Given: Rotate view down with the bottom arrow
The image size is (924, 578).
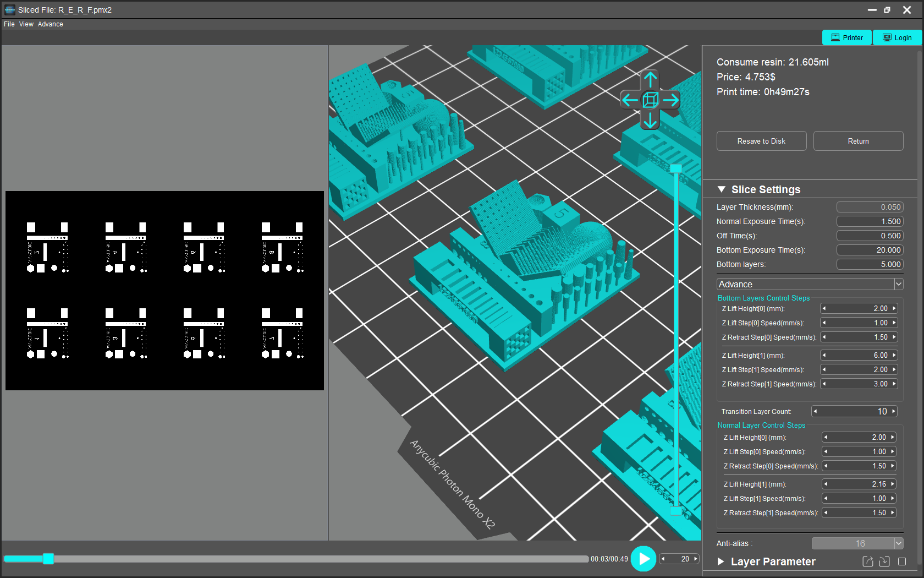Looking at the screenshot, I should 651,120.
